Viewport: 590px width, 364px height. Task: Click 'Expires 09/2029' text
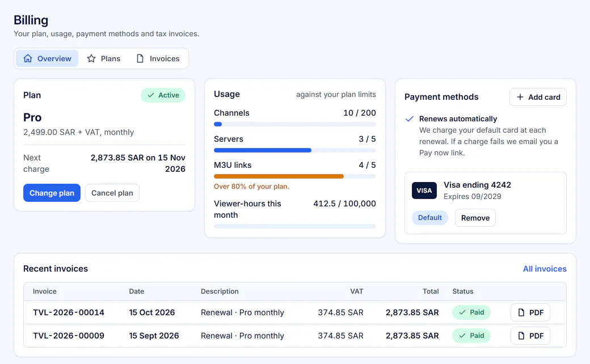pos(472,197)
